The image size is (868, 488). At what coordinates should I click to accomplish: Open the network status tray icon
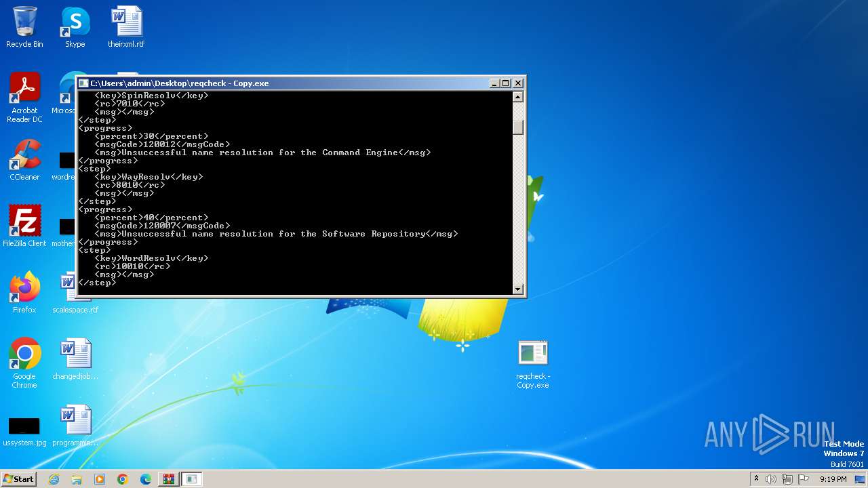click(787, 479)
